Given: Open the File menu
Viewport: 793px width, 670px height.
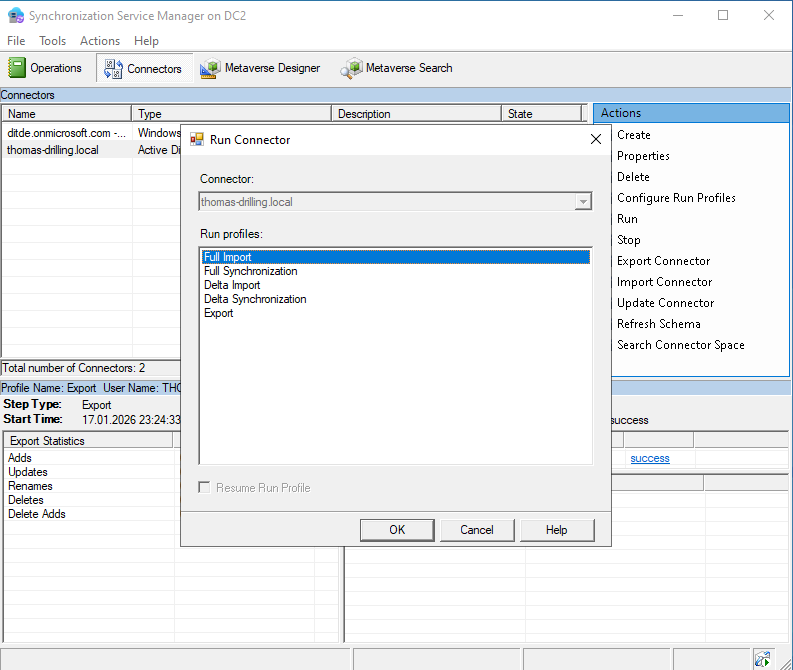Looking at the screenshot, I should 16,41.
